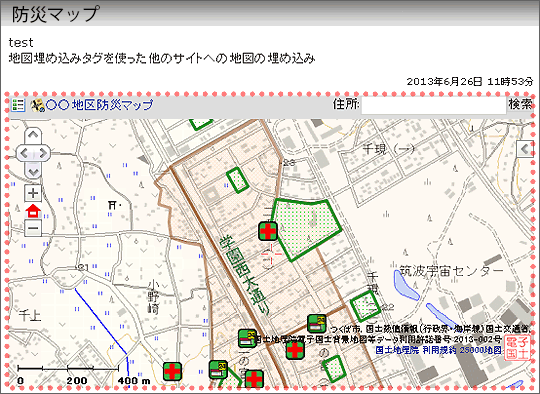
Task: Select green shelter marker near 千現 label
Action: pyautogui.click(x=317, y=323)
